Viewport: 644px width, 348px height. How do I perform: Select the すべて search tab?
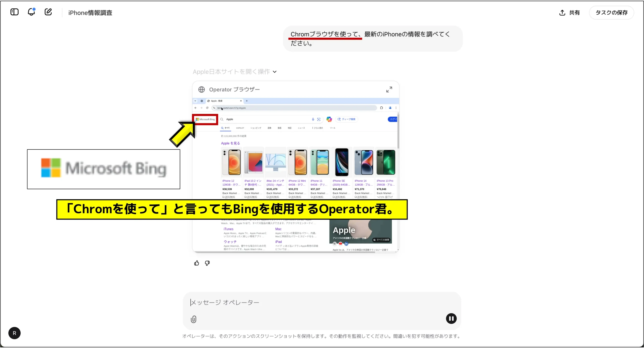tap(225, 128)
